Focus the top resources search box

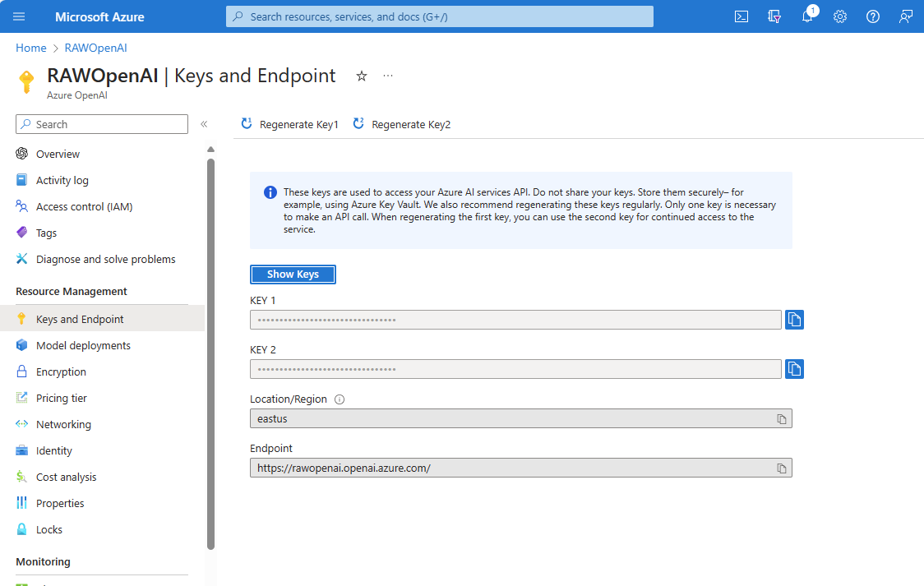click(x=440, y=16)
